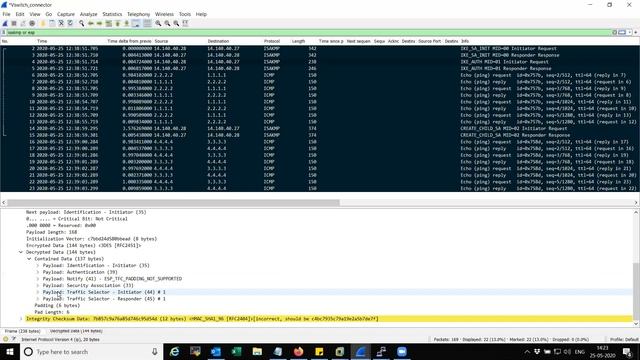640x360 pixels.
Task: Expand Payload: Identification - Initiator (35)
Action: pyautogui.click(x=38, y=265)
